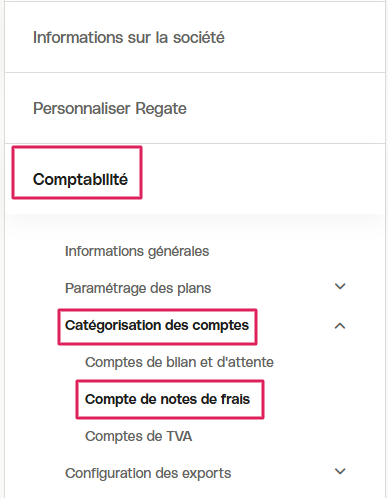Click the down arrow beside Configuration des exports
This screenshot has height=498, width=388.
point(340,471)
